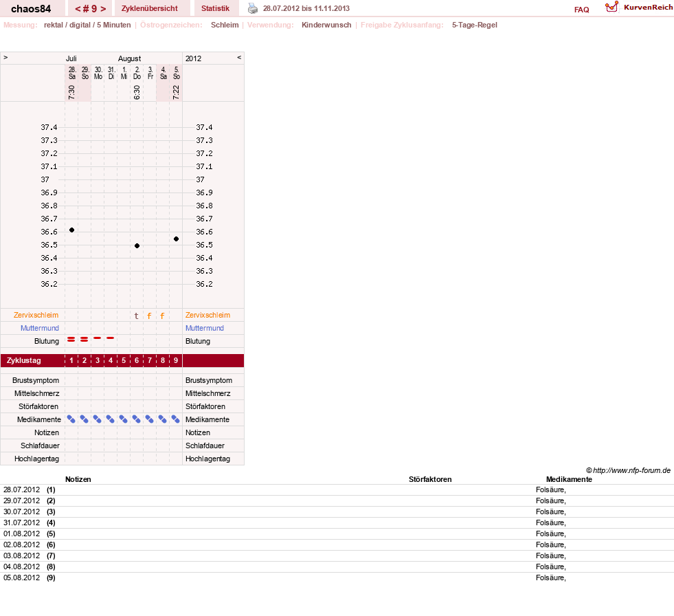Click the medication pill icon for cycle day 6
This screenshot has height=616, width=674.
[x=137, y=419]
